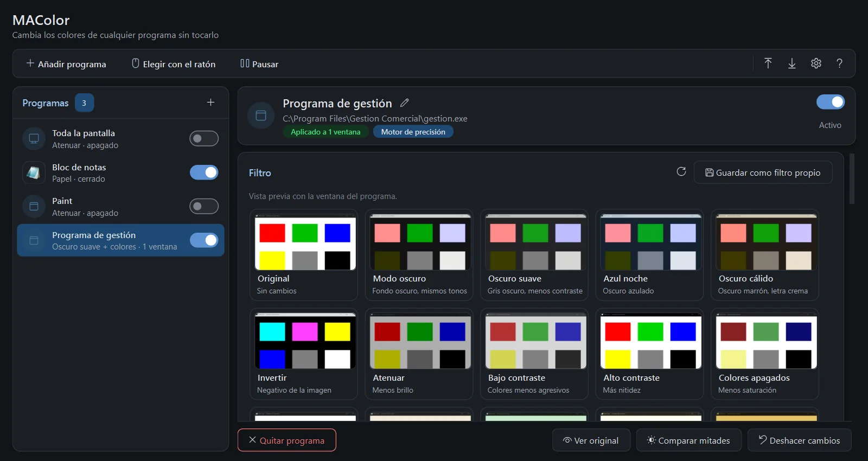Turn off the Bloc de notas switch
Viewport: 868px width, 461px height.
[204, 172]
